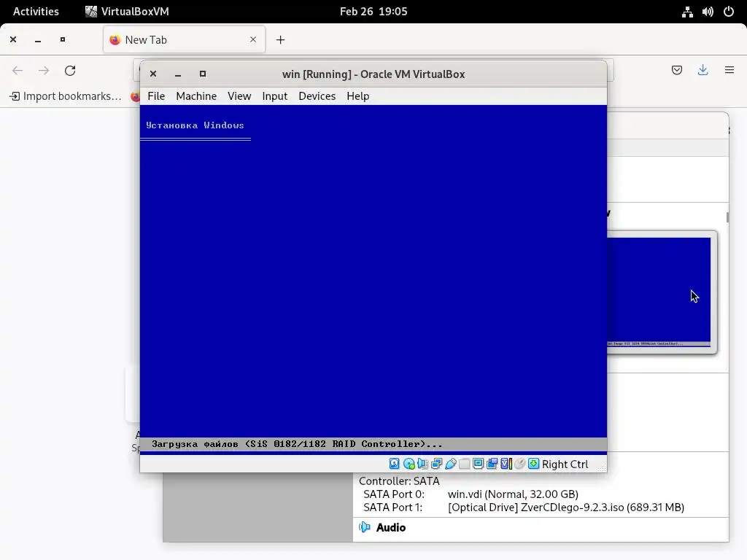Click Import bookmarks in bookmarks toolbar
Screen dimensions: 747x560
click(x=66, y=96)
